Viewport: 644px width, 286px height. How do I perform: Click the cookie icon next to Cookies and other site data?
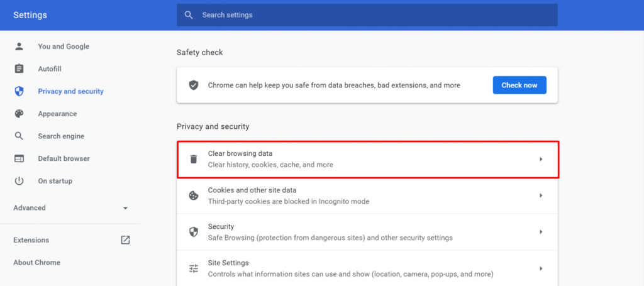point(194,195)
